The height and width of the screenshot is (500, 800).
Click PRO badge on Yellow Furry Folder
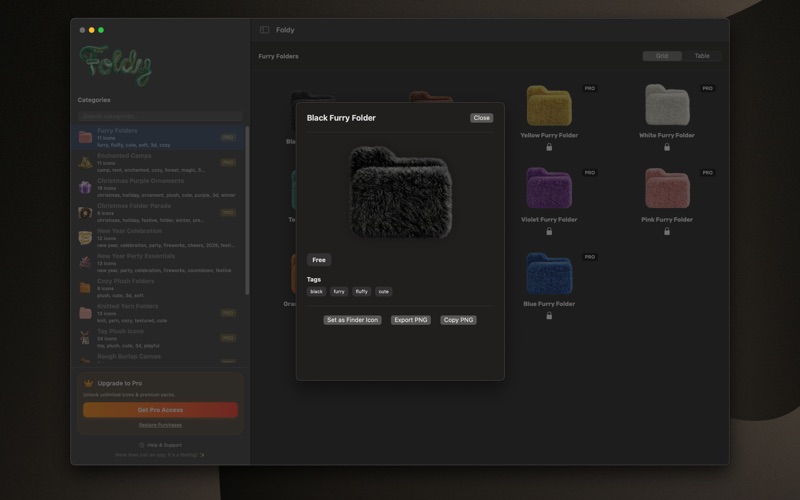click(x=590, y=88)
